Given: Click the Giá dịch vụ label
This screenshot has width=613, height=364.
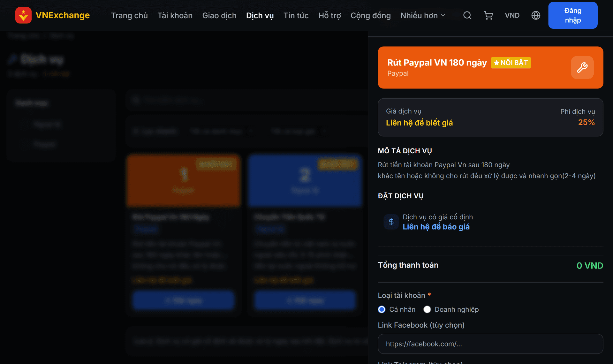Looking at the screenshot, I should pos(404,111).
